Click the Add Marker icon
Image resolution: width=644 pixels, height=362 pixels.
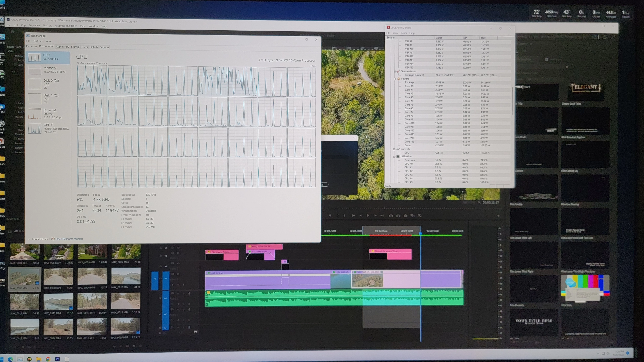click(330, 216)
